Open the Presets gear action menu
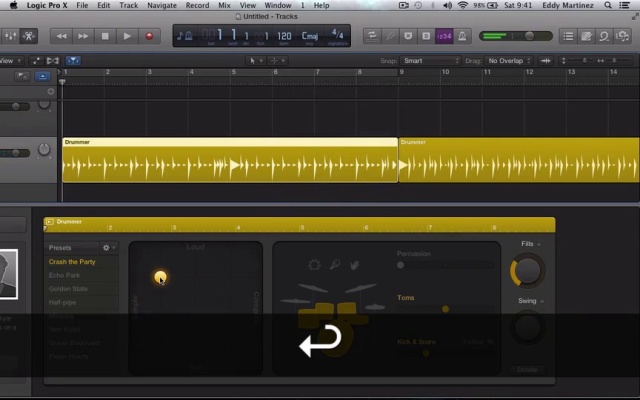640x400 pixels. tap(109, 248)
